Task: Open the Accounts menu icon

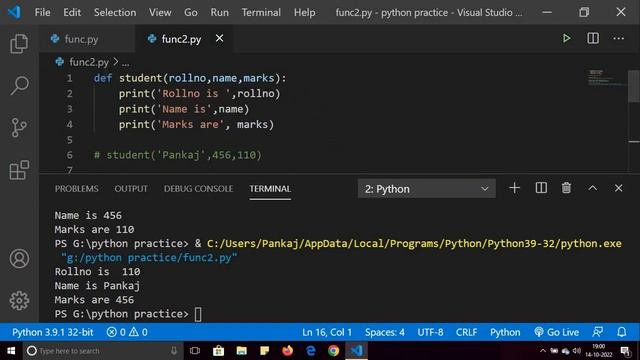Action: pyautogui.click(x=19, y=259)
